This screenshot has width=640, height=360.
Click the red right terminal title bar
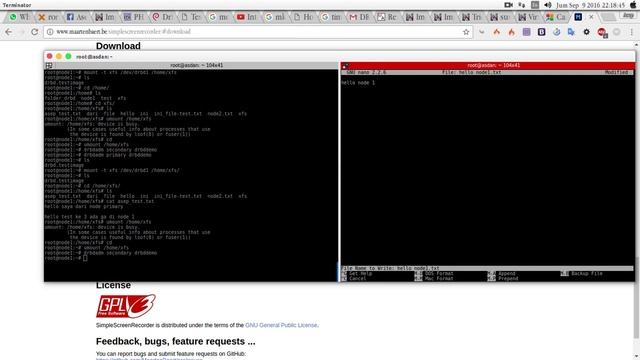[x=488, y=65]
